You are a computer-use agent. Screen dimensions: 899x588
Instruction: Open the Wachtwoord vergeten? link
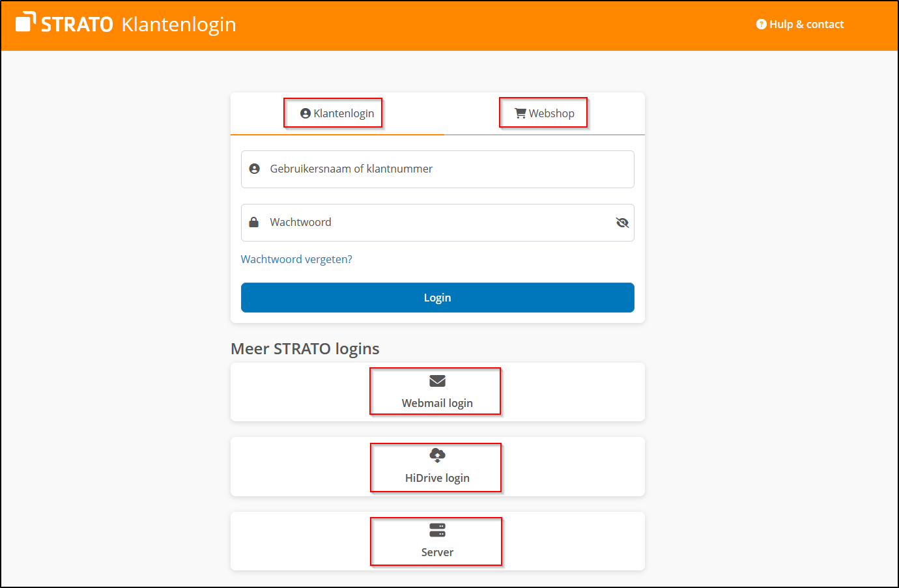click(x=296, y=259)
